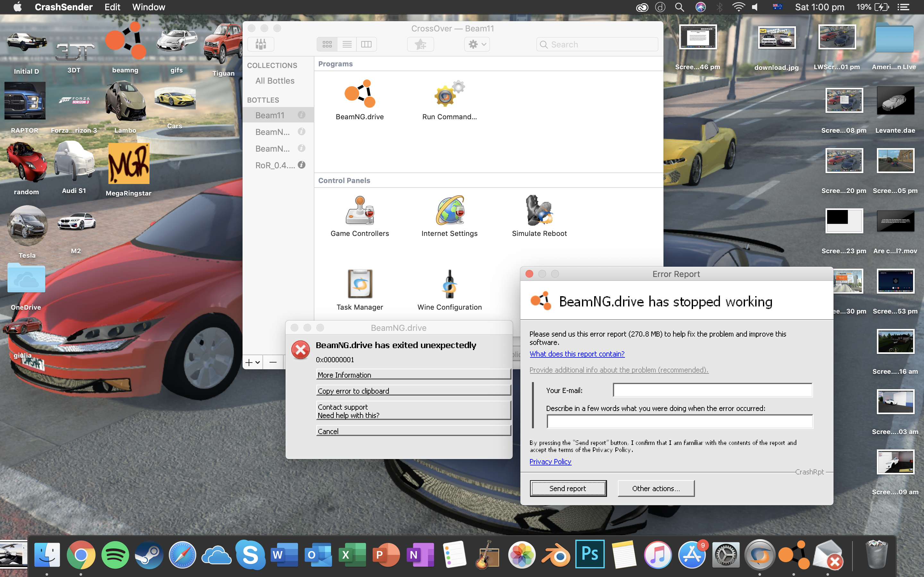Image resolution: width=924 pixels, height=577 pixels.
Task: Open the Window menu in the menu bar
Action: (x=149, y=7)
